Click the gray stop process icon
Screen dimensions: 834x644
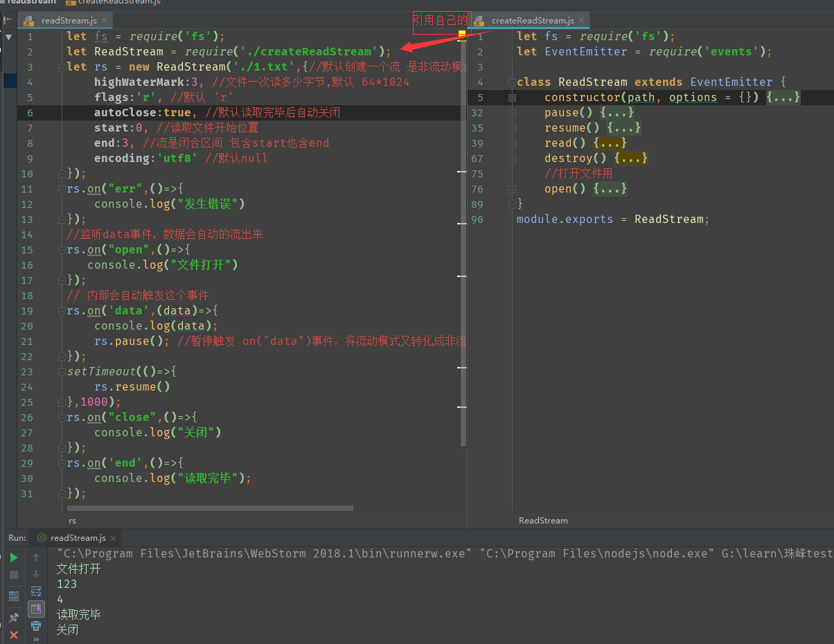point(14,575)
